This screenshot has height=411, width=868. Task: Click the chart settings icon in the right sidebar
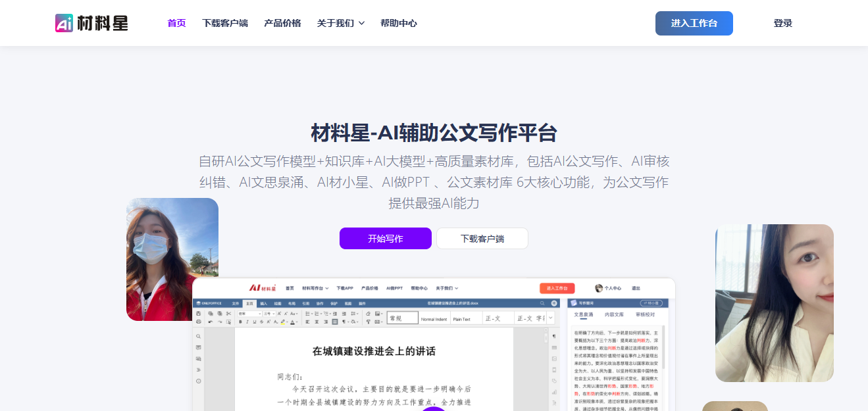(x=554, y=392)
